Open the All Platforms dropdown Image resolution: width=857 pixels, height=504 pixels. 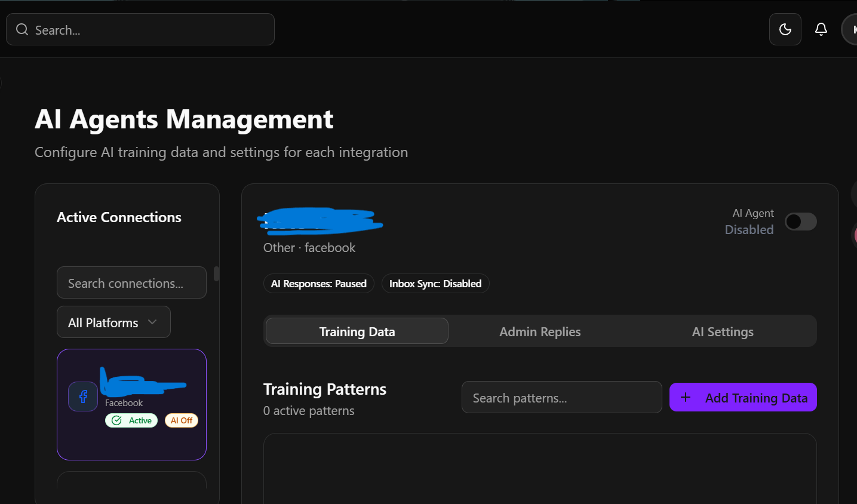pos(113,322)
